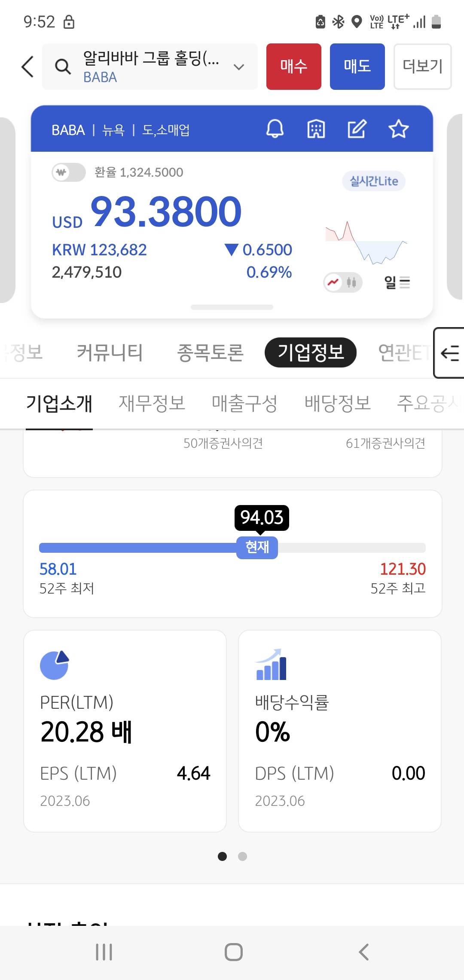Switch to second indicator card page dot
Screen dimensions: 464x980
[x=242, y=856]
